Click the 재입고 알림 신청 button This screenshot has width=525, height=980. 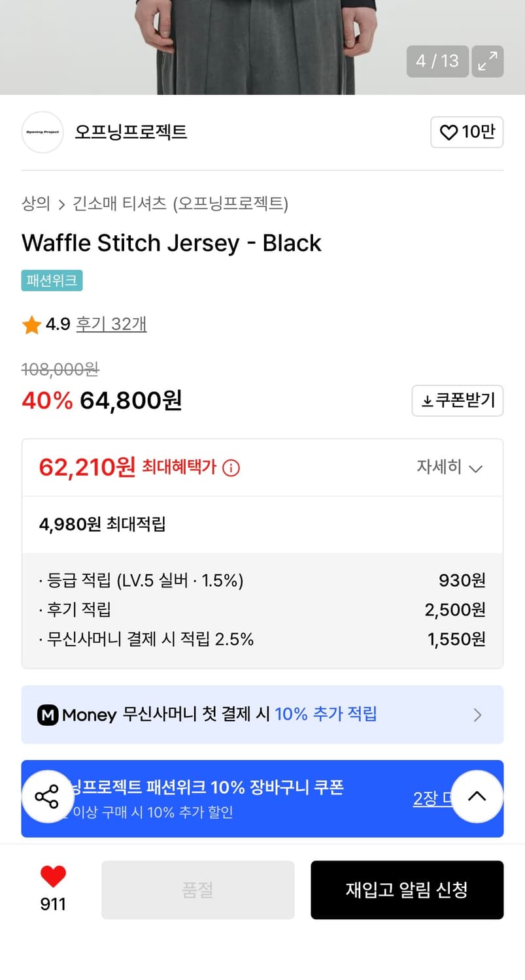click(407, 890)
